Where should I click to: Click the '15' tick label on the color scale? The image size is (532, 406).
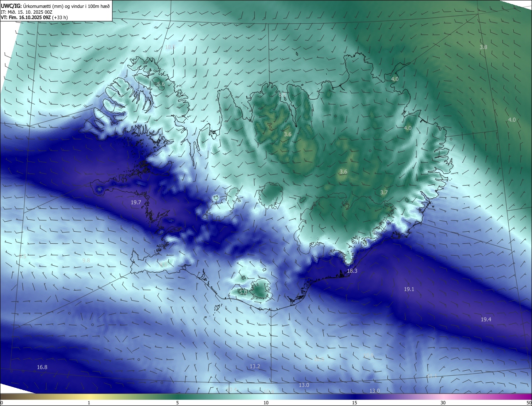click(355, 403)
